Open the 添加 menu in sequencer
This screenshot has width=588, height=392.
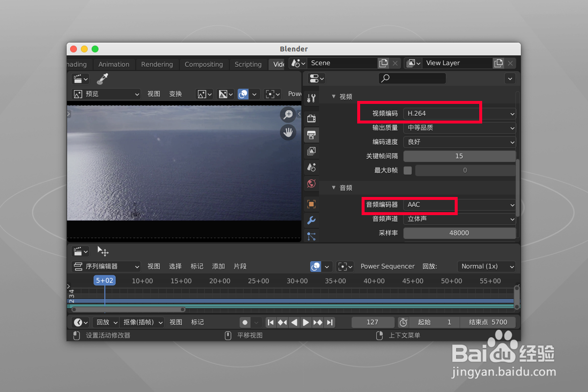(219, 266)
